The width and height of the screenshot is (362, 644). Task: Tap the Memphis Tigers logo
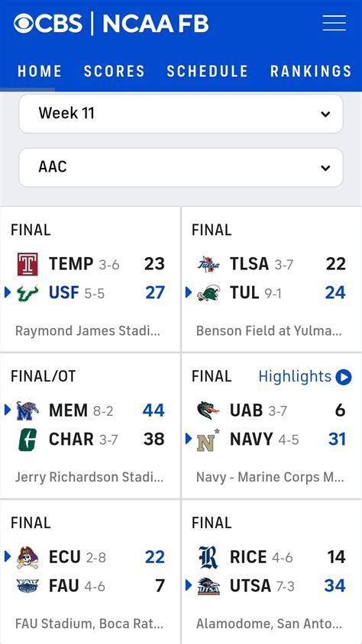(27, 411)
